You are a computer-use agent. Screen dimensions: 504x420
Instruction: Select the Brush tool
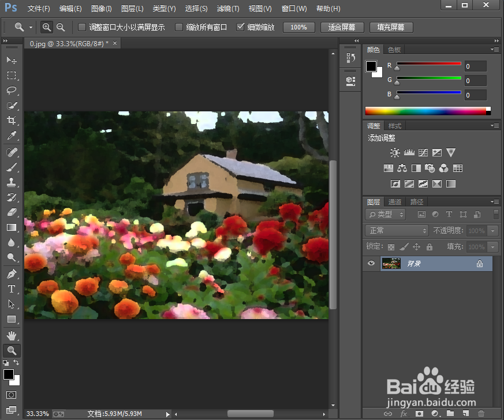(12, 167)
